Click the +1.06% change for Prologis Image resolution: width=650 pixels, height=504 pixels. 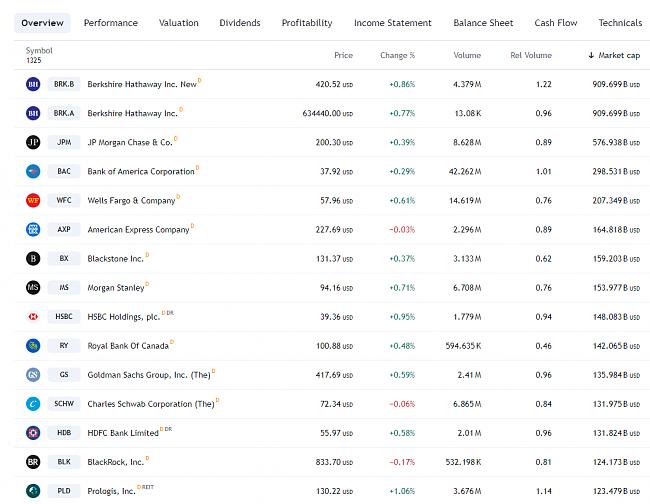pos(402,491)
